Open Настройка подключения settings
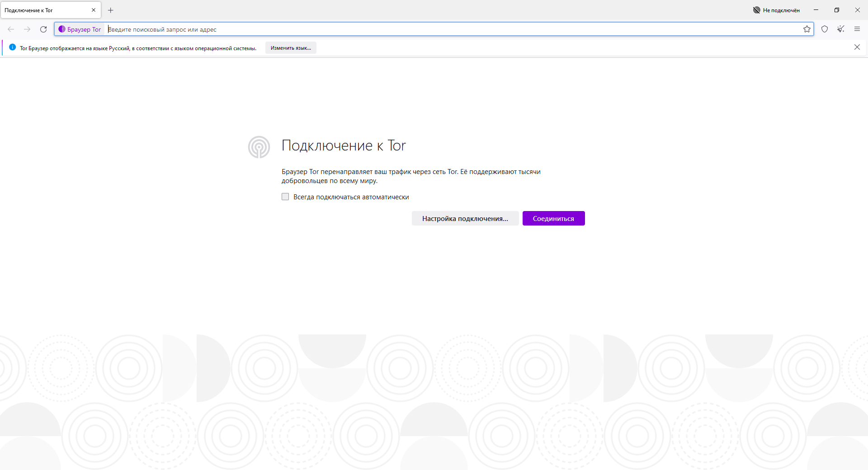 465,218
